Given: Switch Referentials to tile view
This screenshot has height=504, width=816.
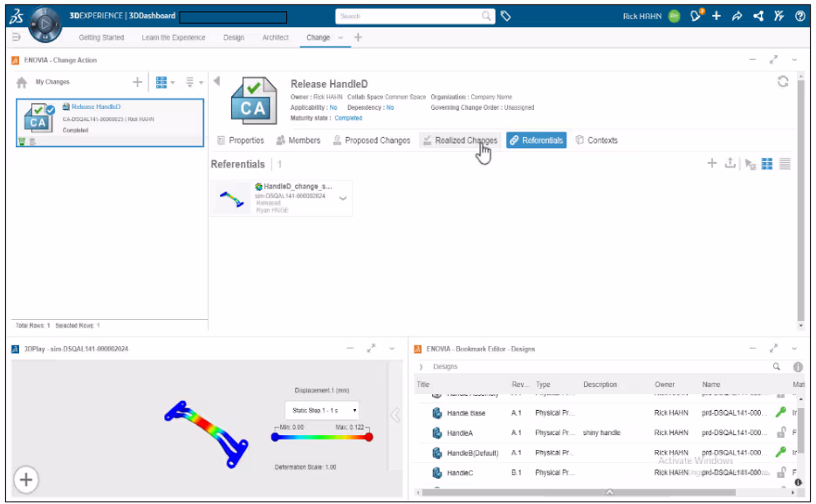Looking at the screenshot, I should click(x=767, y=164).
